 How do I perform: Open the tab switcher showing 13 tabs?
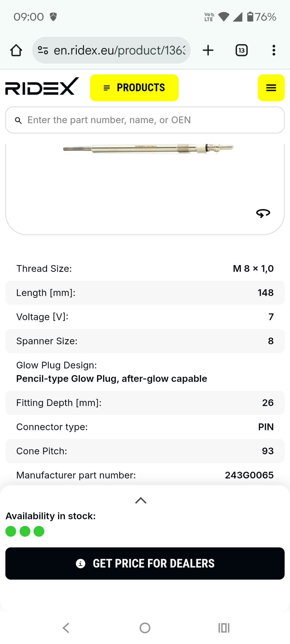click(241, 50)
